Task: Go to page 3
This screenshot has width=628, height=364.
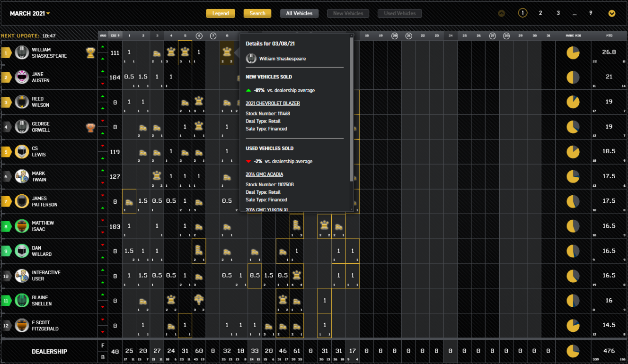Action: pos(558,13)
